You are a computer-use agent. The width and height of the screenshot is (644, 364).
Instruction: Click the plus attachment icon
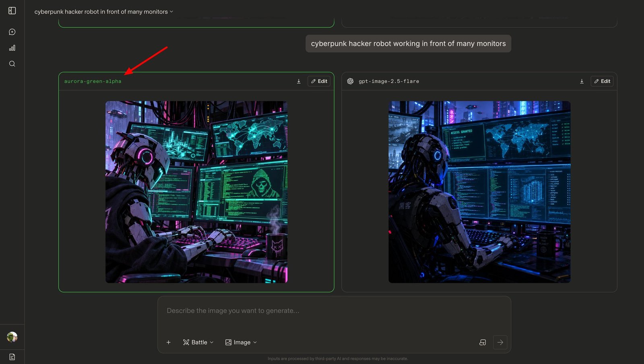(169, 342)
